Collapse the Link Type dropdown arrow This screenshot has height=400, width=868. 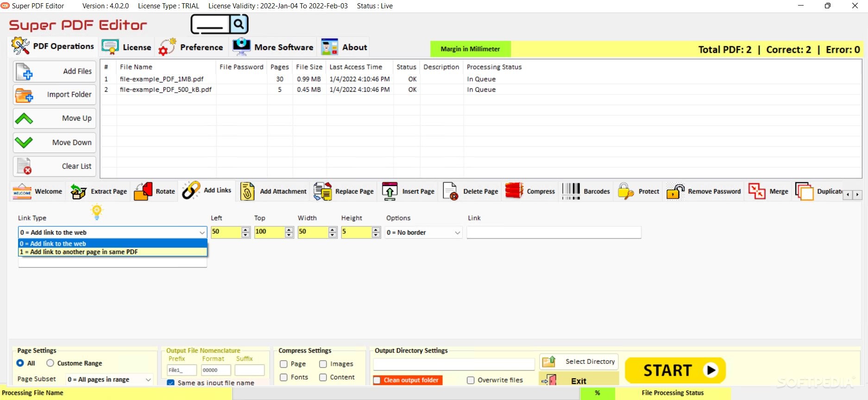tap(202, 232)
